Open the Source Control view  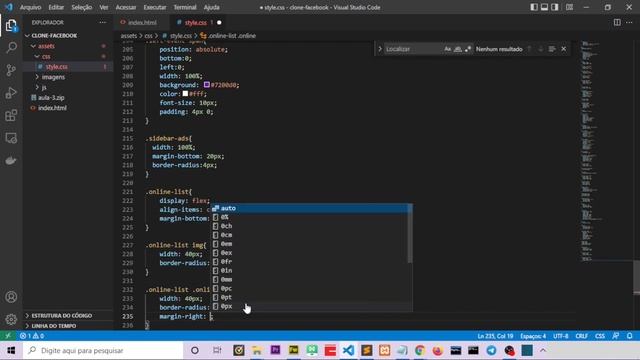click(x=11, y=70)
